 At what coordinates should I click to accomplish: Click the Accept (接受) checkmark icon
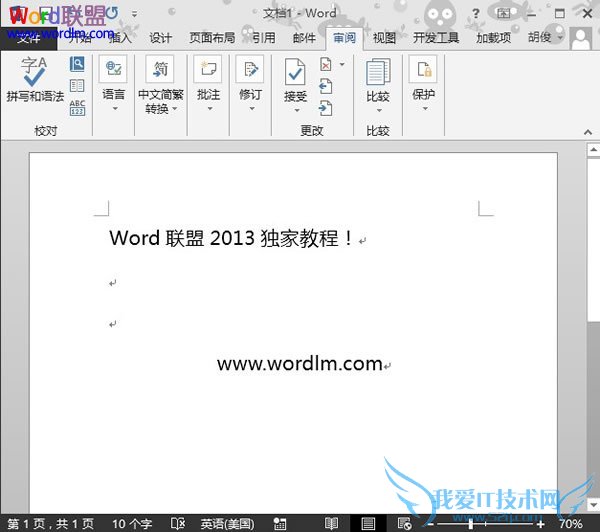(x=295, y=72)
